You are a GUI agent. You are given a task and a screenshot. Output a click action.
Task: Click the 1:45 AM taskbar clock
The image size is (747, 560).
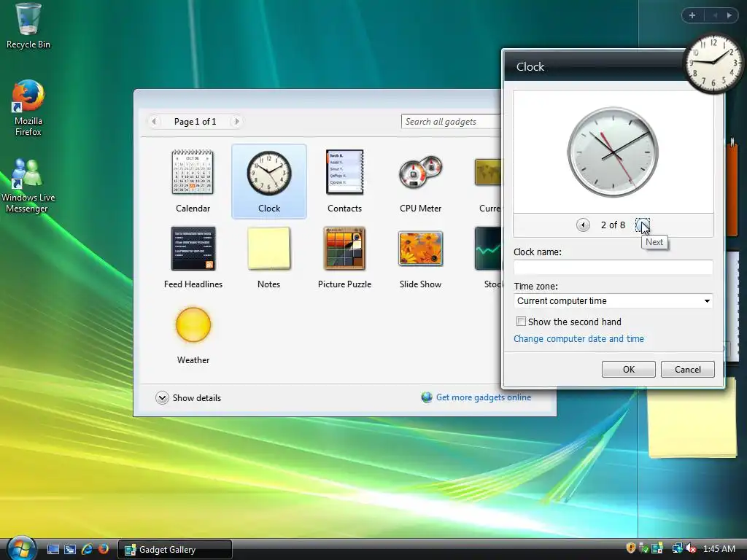coord(719,548)
